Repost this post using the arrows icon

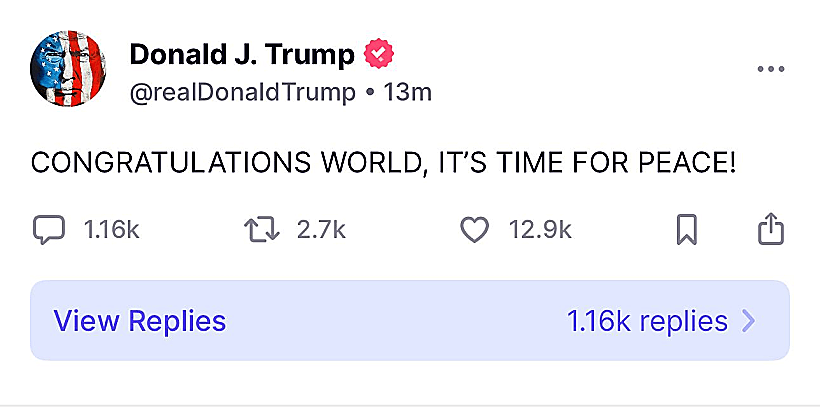[263, 230]
